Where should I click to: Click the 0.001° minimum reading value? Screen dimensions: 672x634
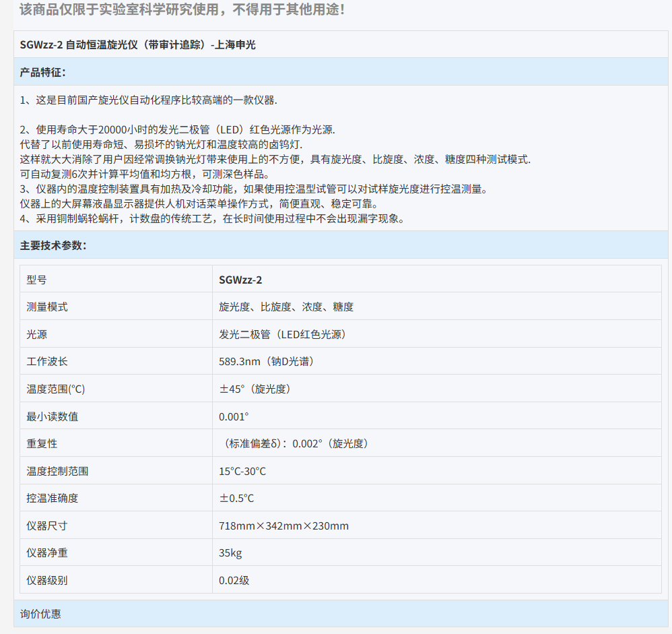click(234, 416)
